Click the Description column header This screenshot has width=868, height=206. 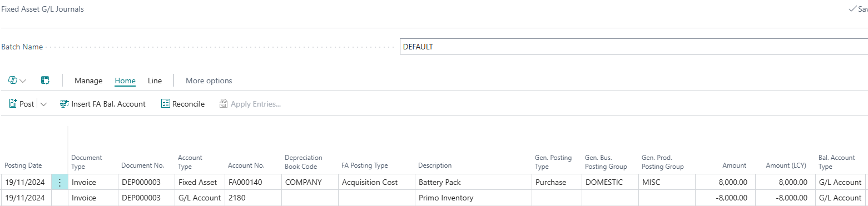point(435,165)
